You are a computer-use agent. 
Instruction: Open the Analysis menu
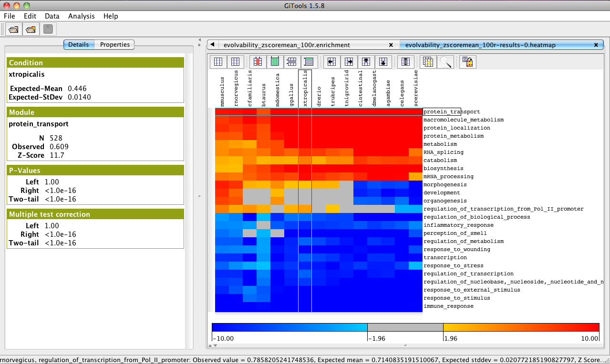[82, 16]
